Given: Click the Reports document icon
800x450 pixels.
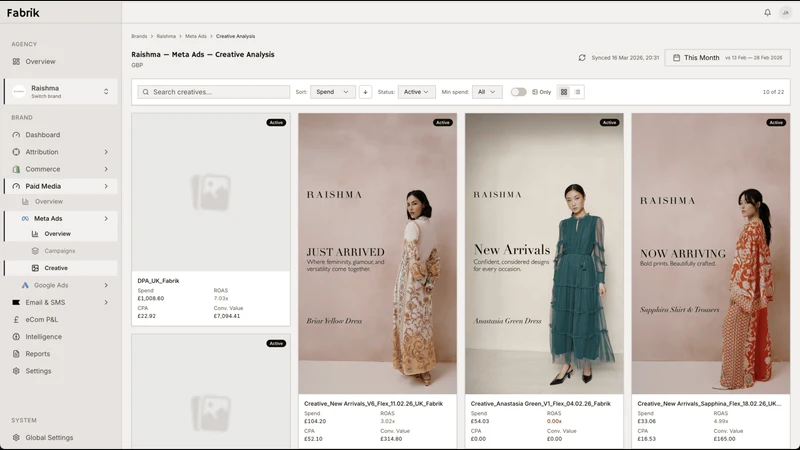Looking at the screenshot, I should pos(16,354).
